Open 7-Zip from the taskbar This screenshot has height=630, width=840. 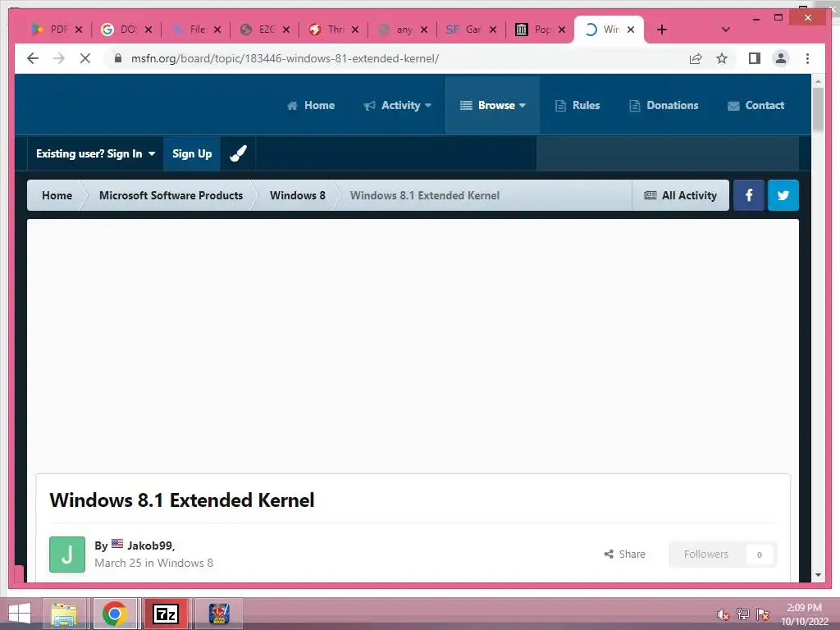point(166,614)
